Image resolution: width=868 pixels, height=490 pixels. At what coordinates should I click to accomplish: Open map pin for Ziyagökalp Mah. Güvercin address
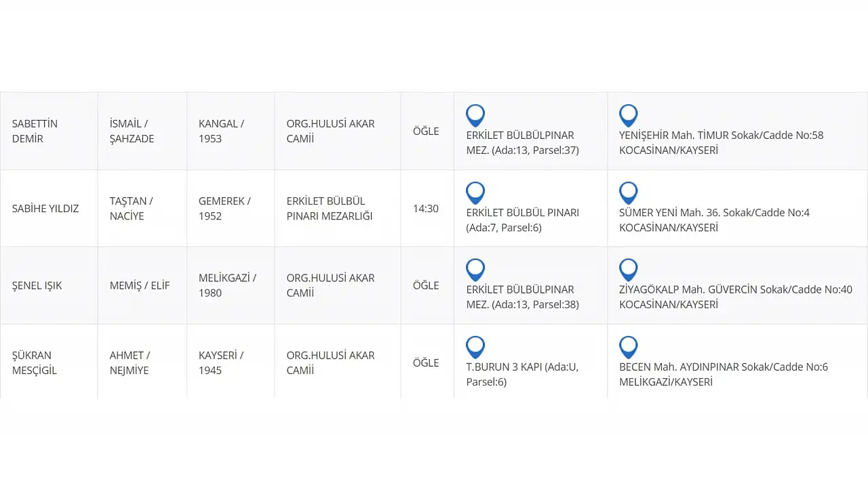coord(629,270)
